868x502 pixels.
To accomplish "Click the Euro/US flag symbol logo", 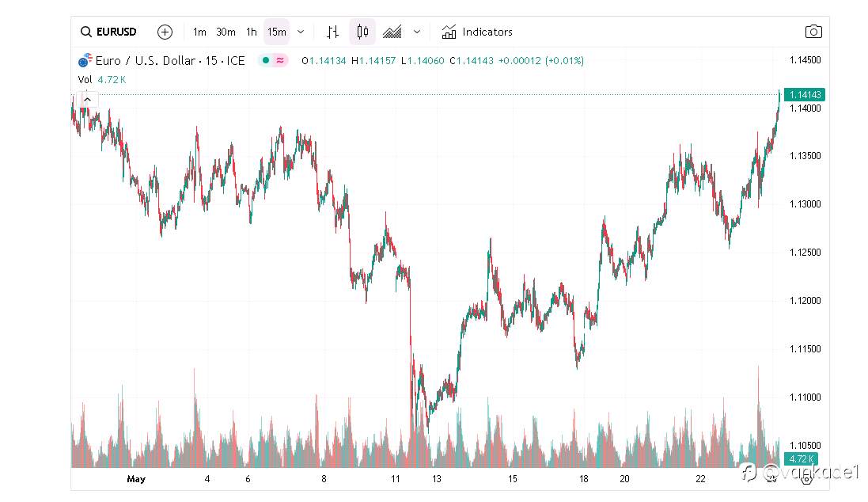I will click(x=85, y=60).
